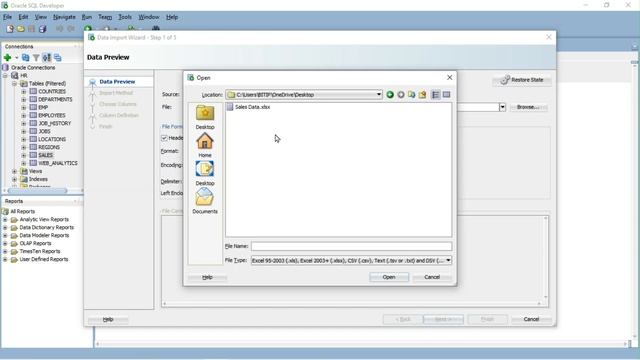
Task: Click the File Contents vertical scrollbar
Action: click(x=545, y=258)
